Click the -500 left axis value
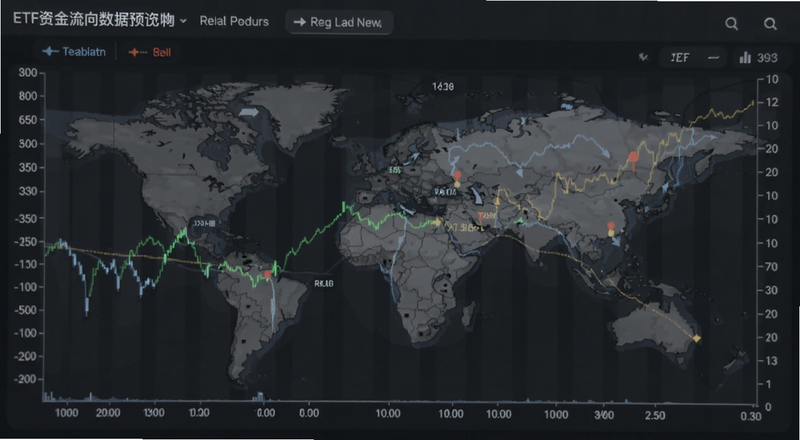 [x=27, y=310]
